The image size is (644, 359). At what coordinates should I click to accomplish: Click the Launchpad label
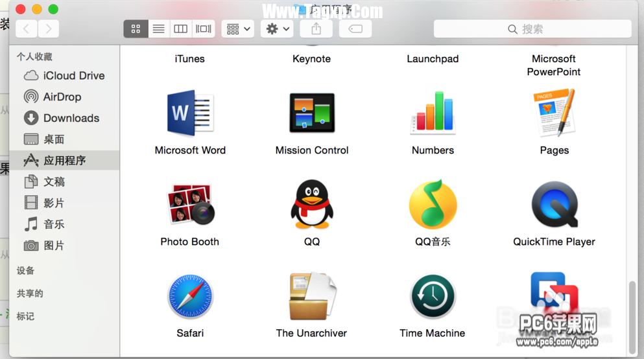(x=433, y=59)
